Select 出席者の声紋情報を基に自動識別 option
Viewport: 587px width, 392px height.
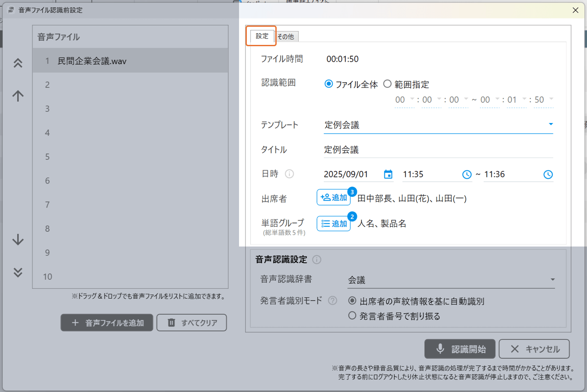[352, 301]
